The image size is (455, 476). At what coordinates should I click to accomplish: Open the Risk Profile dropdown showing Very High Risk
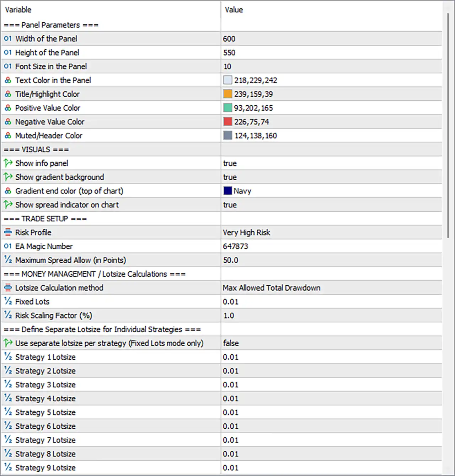click(x=331, y=232)
